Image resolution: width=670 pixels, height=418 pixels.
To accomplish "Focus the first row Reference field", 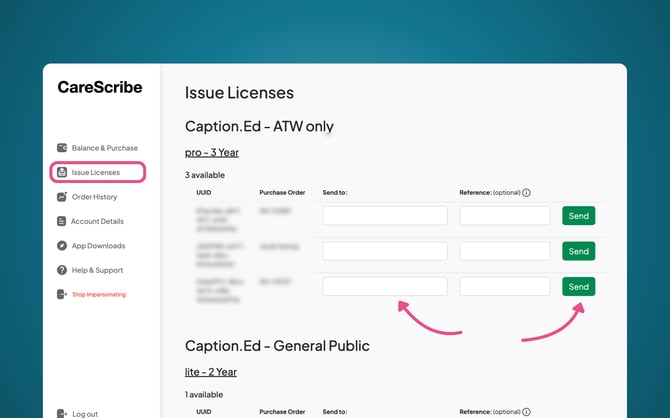I will [x=505, y=216].
